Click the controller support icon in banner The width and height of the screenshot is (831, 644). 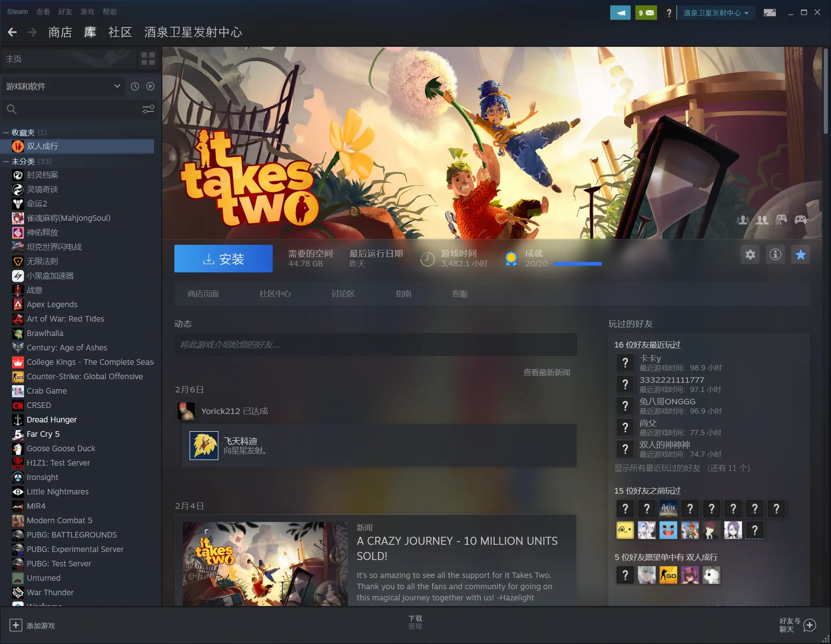(800, 219)
